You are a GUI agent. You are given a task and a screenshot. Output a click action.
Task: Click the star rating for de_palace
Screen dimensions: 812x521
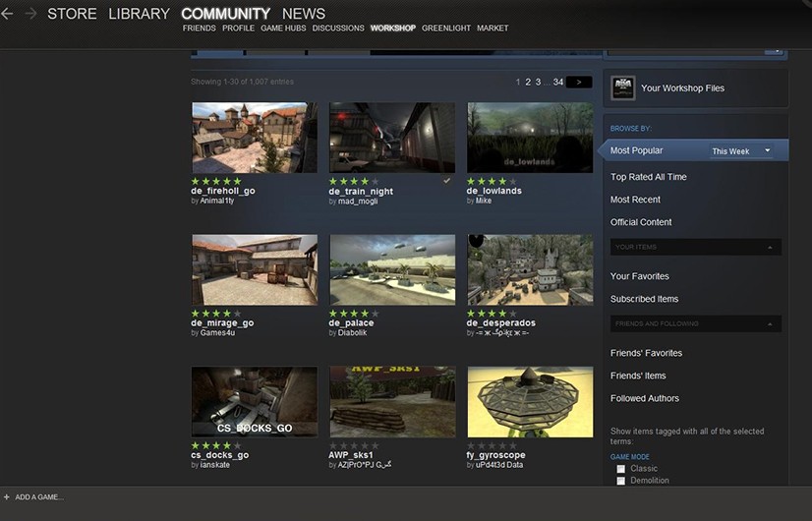[354, 314]
